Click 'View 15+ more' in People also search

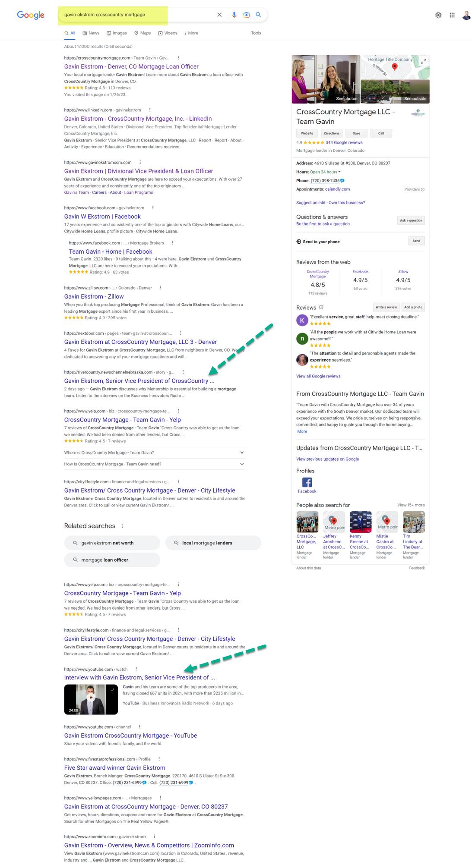pyautogui.click(x=411, y=505)
